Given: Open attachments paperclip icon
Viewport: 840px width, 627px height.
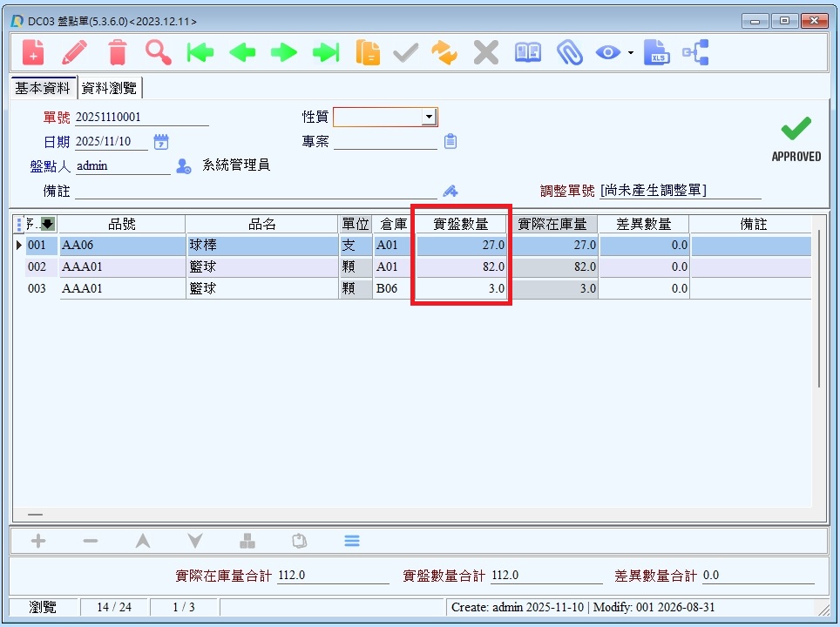Looking at the screenshot, I should (570, 52).
